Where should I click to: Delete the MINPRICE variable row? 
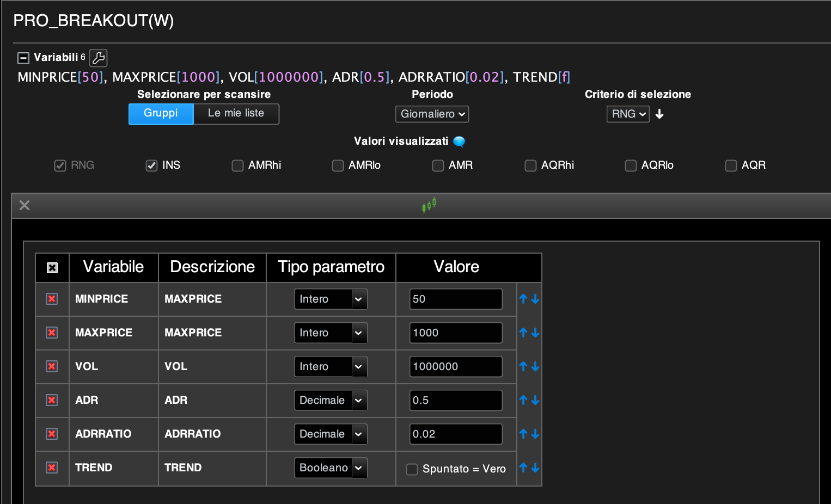(52, 299)
